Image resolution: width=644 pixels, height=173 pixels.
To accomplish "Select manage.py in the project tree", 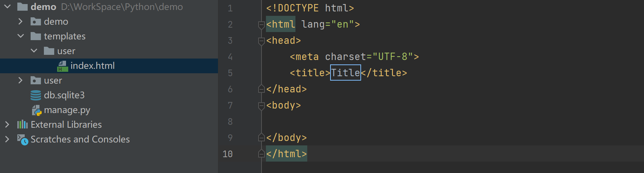I will (67, 110).
